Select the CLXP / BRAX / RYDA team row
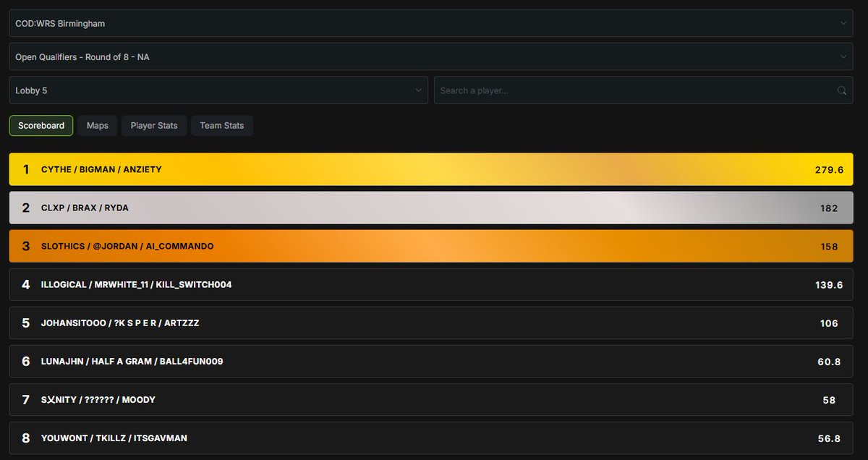Viewport: 868px width, 460px height. 431,208
